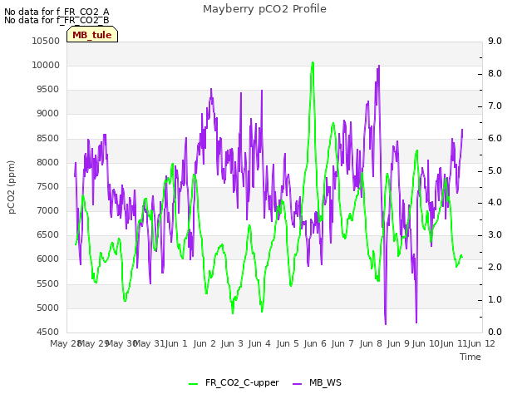This screenshot has height=399, width=532.
Task: Click the 0.0 right axis value
Action: pos(495,332)
